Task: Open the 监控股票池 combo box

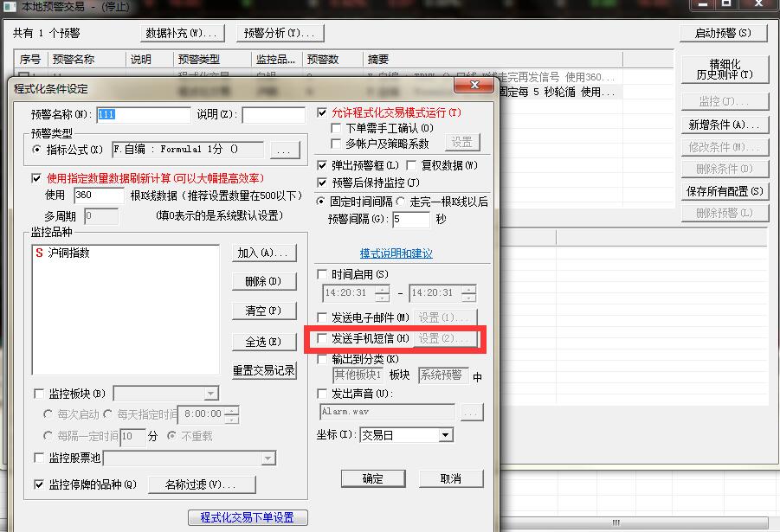Action: tap(268, 458)
